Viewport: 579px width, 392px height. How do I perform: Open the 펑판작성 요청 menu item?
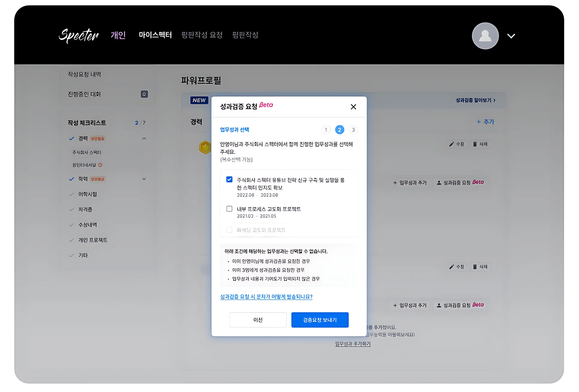pos(202,35)
